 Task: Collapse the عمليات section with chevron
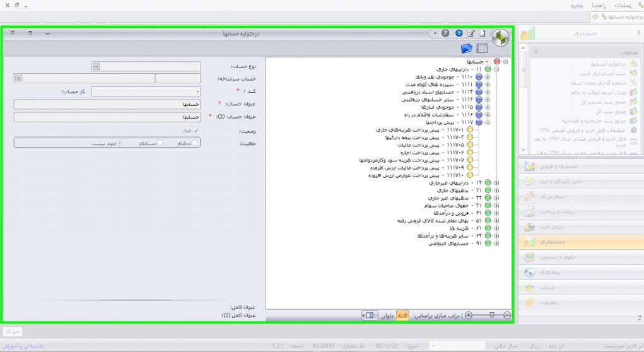click(536, 52)
